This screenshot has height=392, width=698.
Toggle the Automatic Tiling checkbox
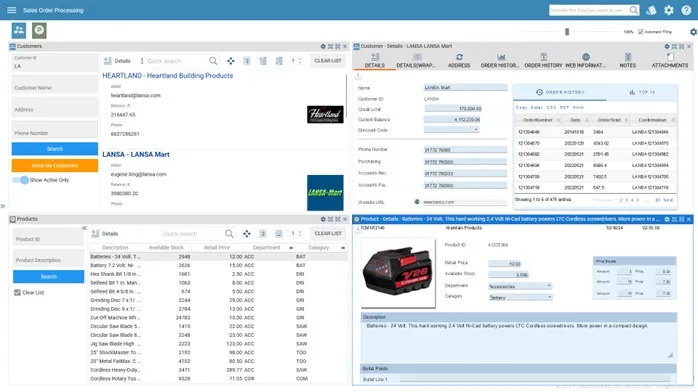[641, 32]
